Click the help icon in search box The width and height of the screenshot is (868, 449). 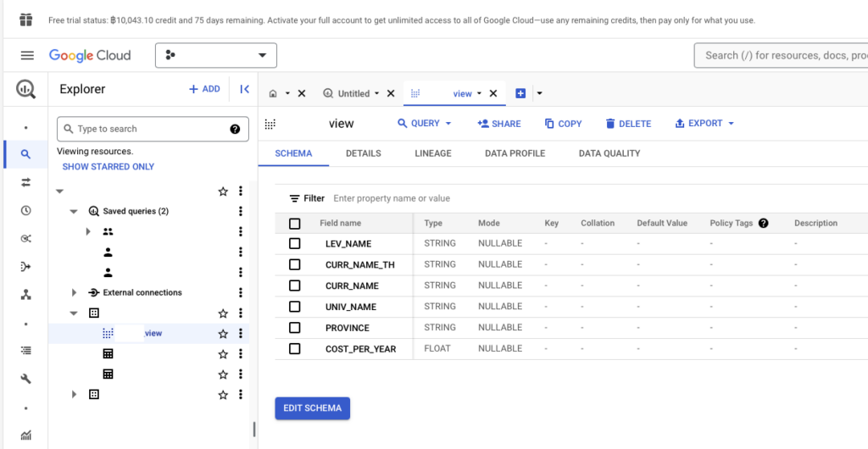235,129
